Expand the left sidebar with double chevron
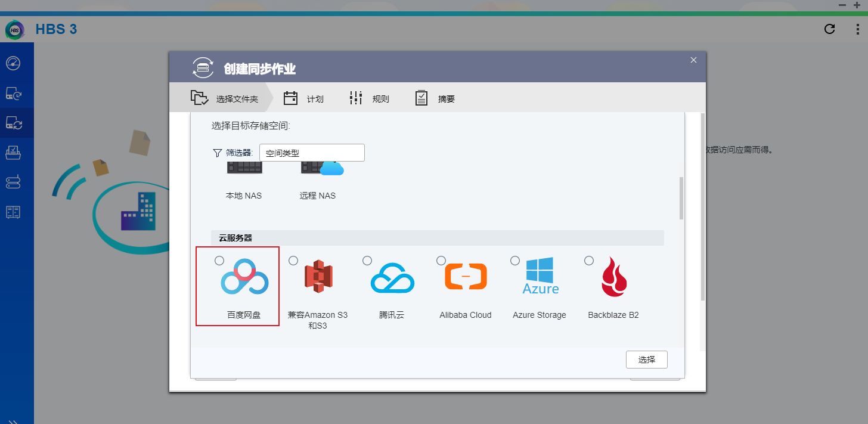Image resolution: width=868 pixels, height=424 pixels. [13, 420]
